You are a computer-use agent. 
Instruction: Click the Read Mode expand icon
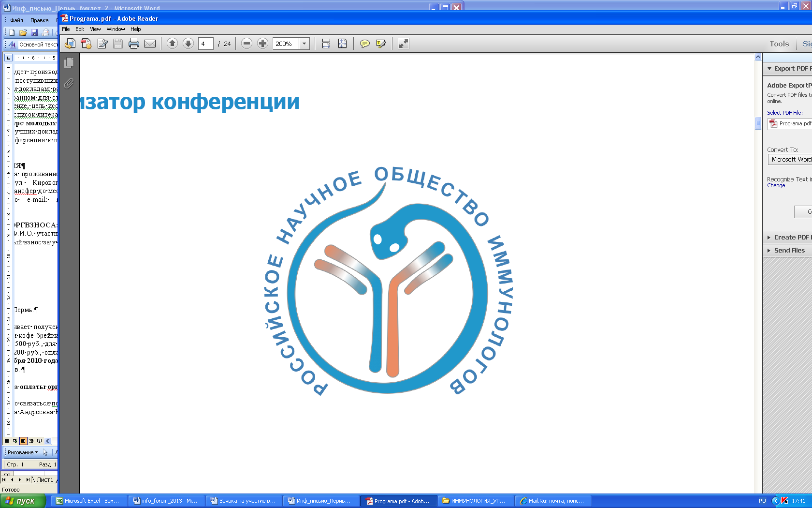click(403, 44)
